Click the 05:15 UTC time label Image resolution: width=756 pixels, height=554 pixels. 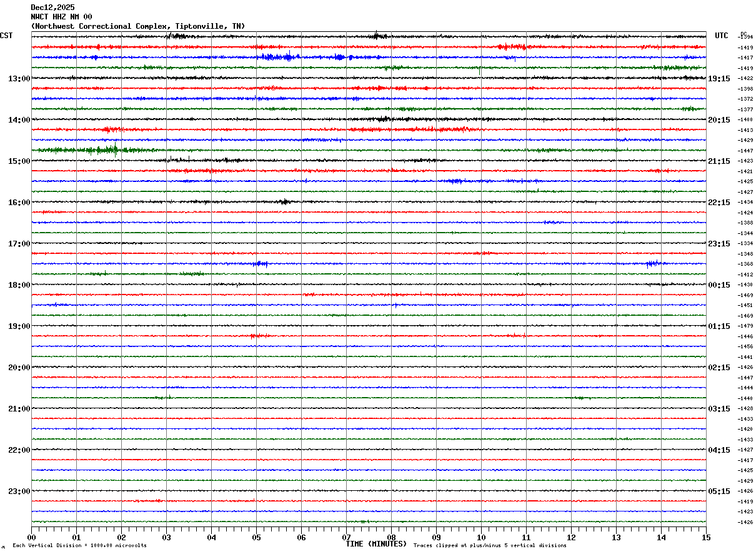[x=719, y=491]
